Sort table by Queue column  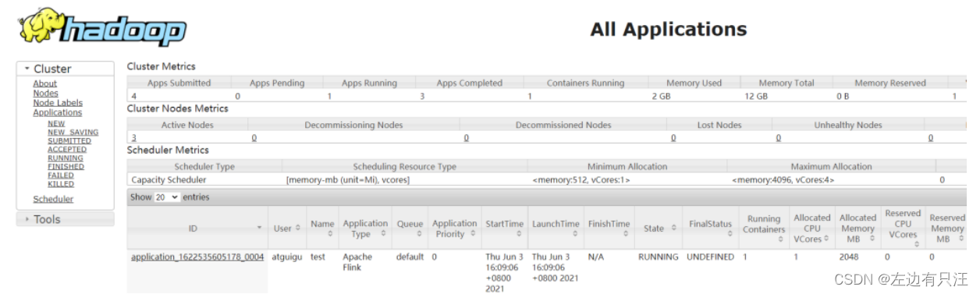pos(410,228)
